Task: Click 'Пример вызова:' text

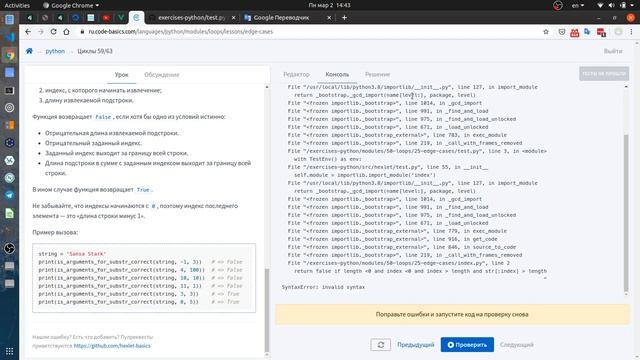Action: [55, 232]
